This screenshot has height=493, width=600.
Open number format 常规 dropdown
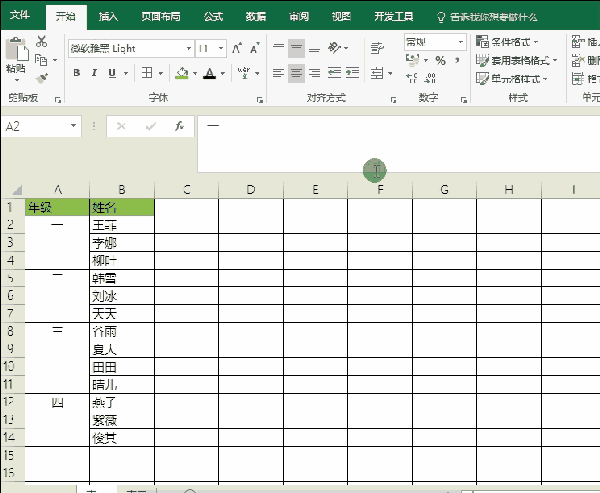tap(461, 42)
